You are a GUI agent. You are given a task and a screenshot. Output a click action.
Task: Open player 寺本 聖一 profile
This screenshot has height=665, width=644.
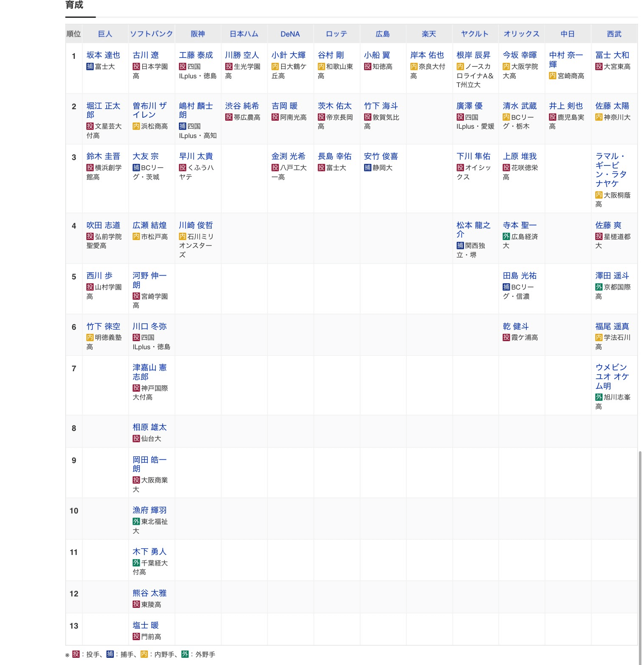520,225
